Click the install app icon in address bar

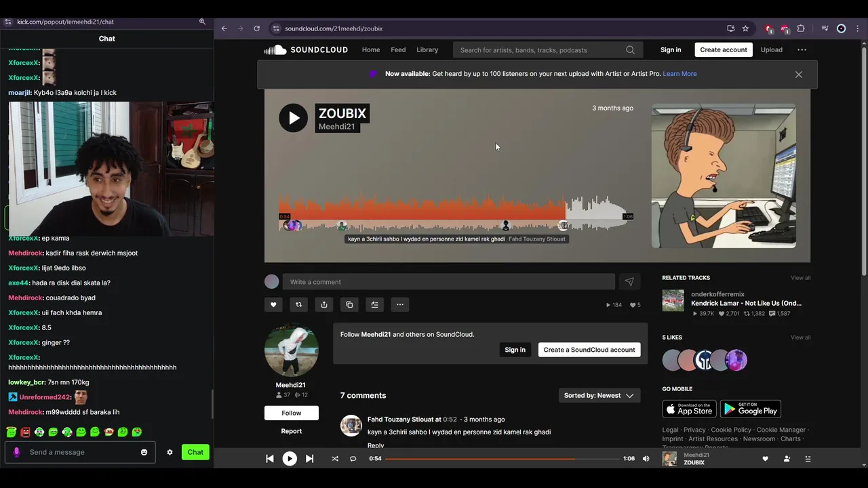tap(730, 28)
